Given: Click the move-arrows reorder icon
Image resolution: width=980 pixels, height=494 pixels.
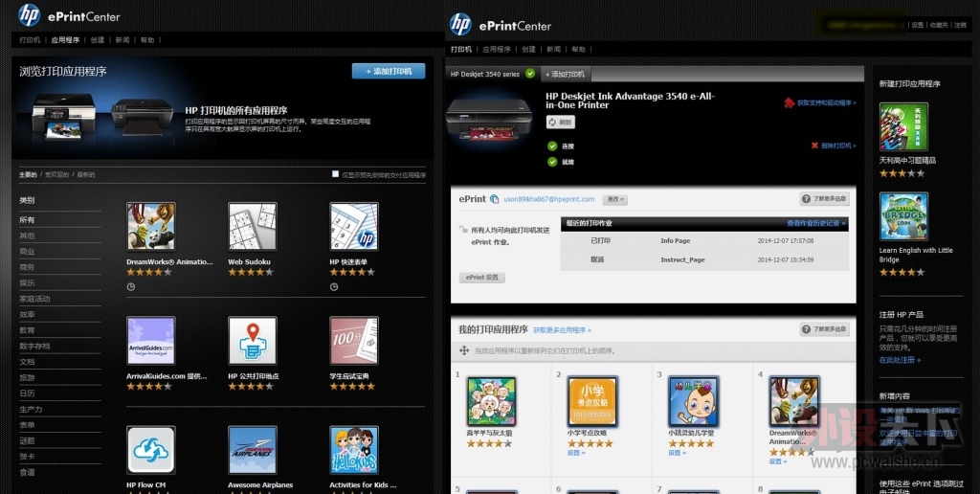Looking at the screenshot, I should tap(464, 350).
